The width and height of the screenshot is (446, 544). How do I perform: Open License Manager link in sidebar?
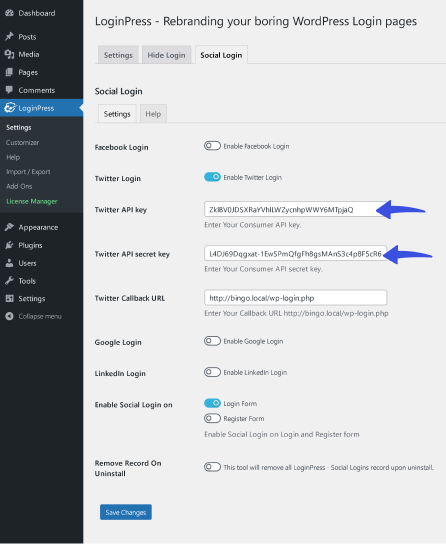coord(32,201)
